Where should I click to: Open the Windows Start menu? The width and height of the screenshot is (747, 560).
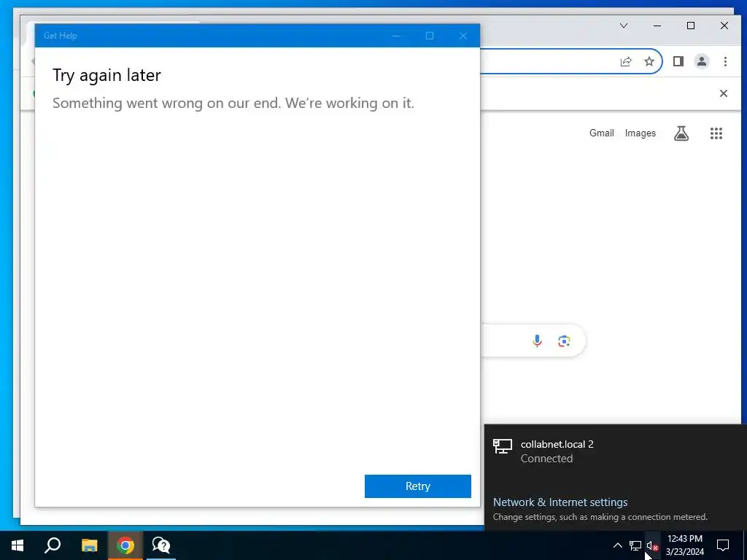click(18, 545)
